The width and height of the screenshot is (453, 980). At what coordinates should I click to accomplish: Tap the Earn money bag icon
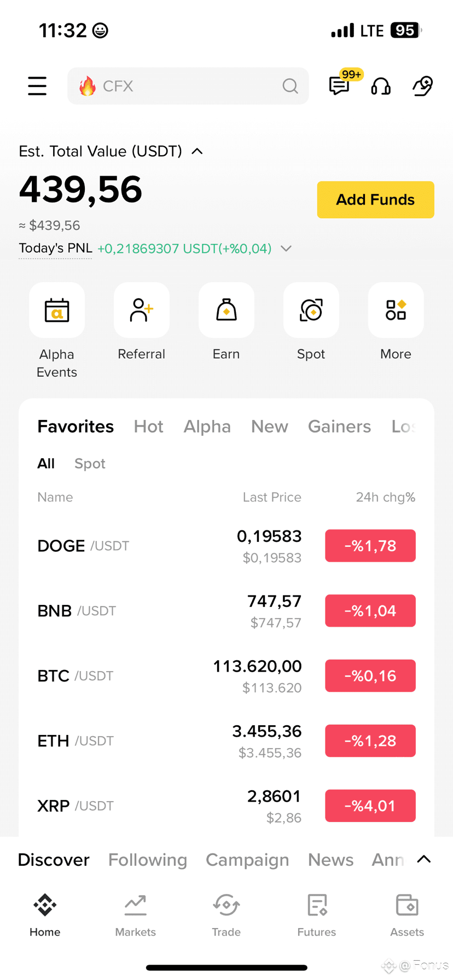coord(226,310)
